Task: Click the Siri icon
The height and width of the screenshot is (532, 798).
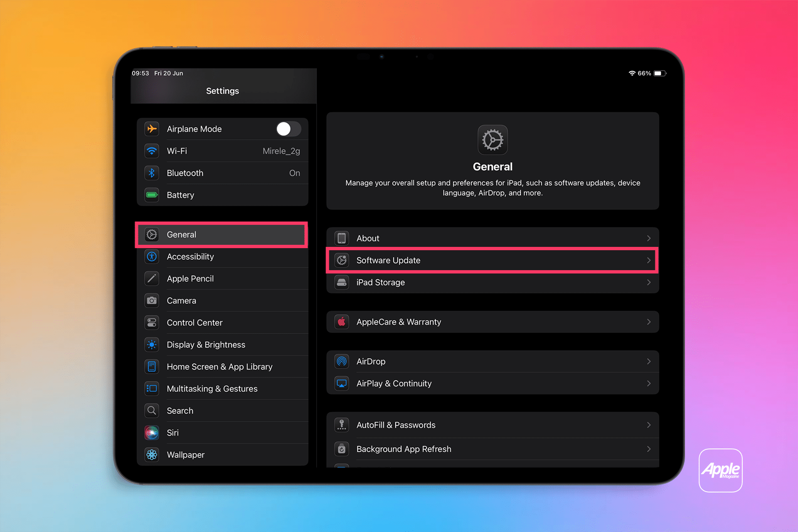Action: click(152, 433)
